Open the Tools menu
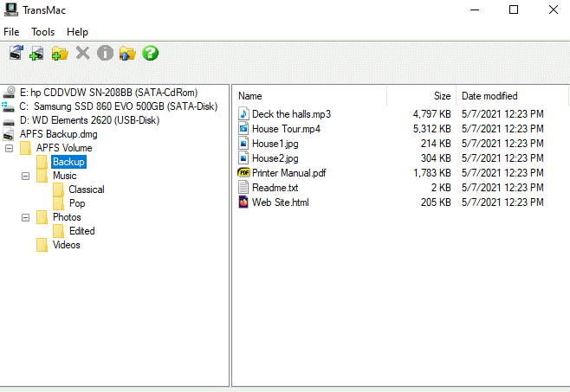570x392 pixels. click(x=42, y=32)
